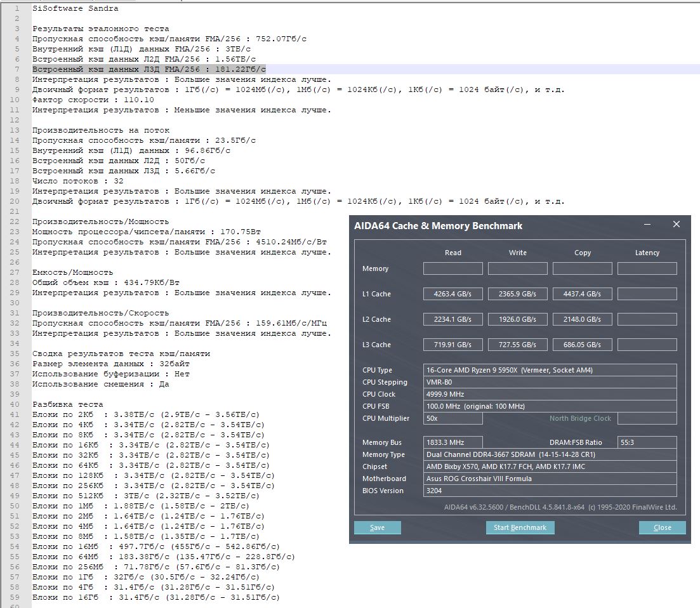Click line number 22 in the gutter
Screen dimensions: 700x608
(x=15, y=222)
